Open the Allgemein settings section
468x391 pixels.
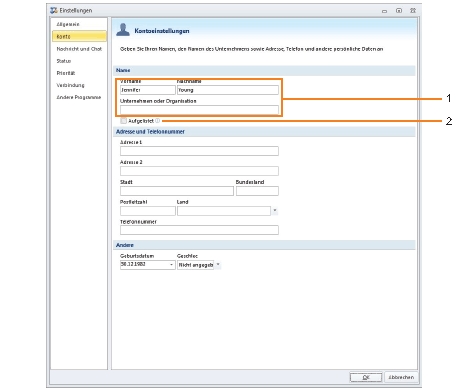click(68, 24)
